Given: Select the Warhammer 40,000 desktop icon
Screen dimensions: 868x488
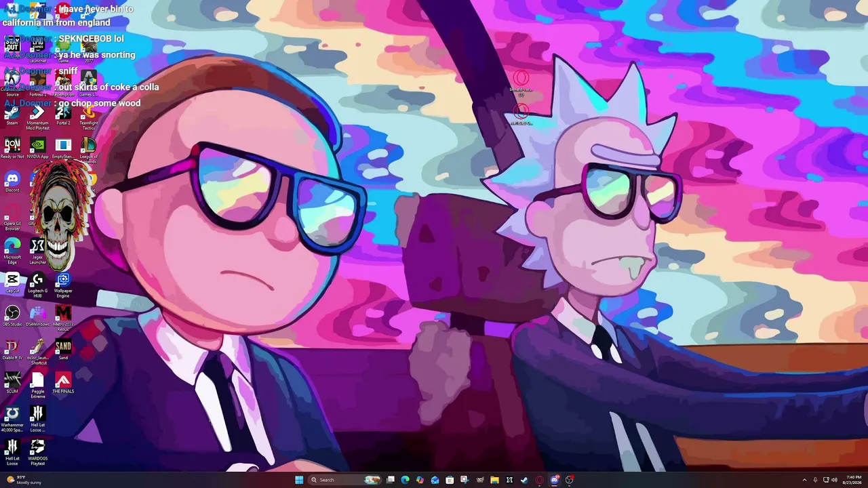Looking at the screenshot, I should click(12, 420).
